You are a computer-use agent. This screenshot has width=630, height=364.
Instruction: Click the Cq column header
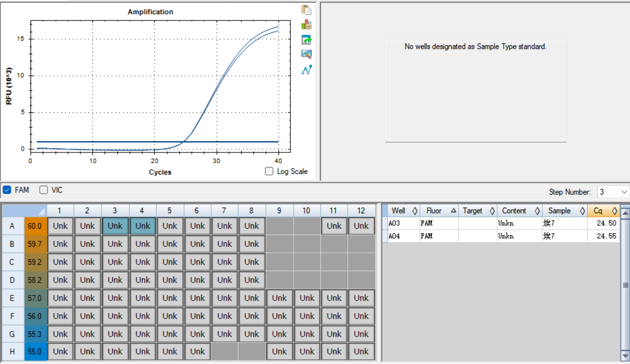pos(604,211)
